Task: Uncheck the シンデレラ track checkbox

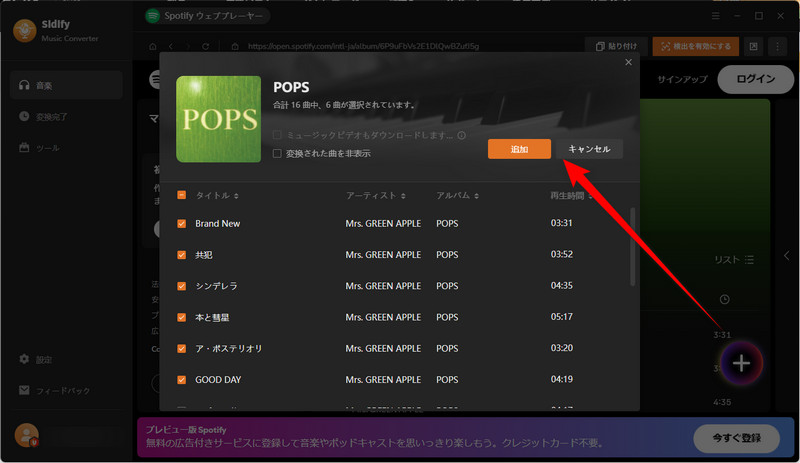Action: 181,286
